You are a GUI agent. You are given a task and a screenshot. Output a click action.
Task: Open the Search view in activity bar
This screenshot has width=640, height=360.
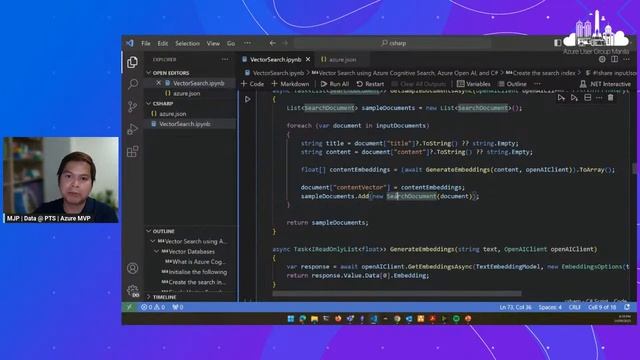point(133,84)
